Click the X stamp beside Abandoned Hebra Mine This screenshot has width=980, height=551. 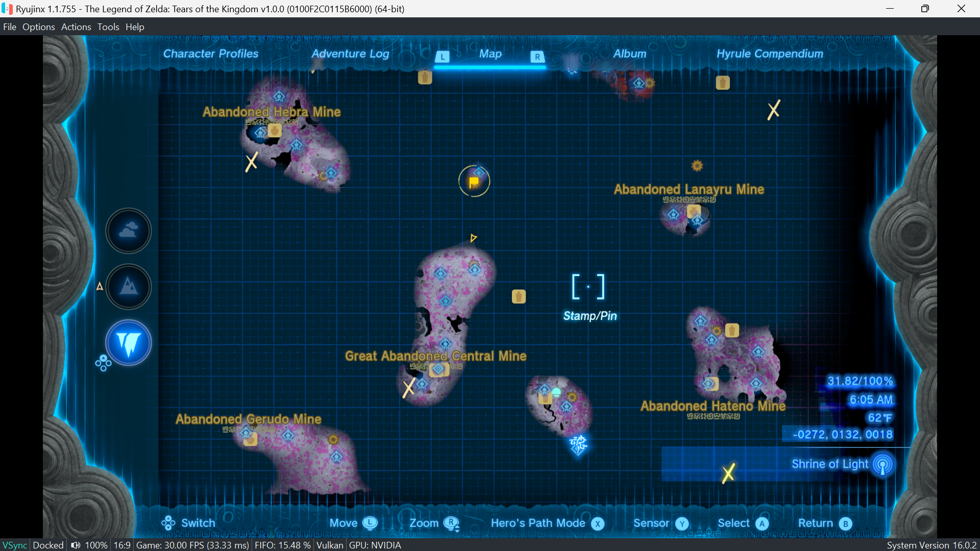pyautogui.click(x=251, y=162)
